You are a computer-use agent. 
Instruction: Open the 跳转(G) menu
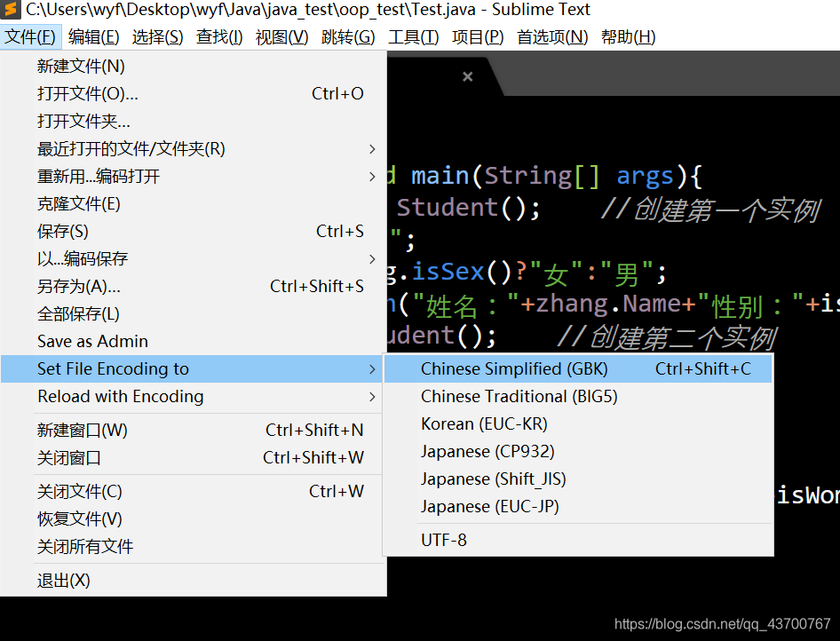click(x=348, y=37)
